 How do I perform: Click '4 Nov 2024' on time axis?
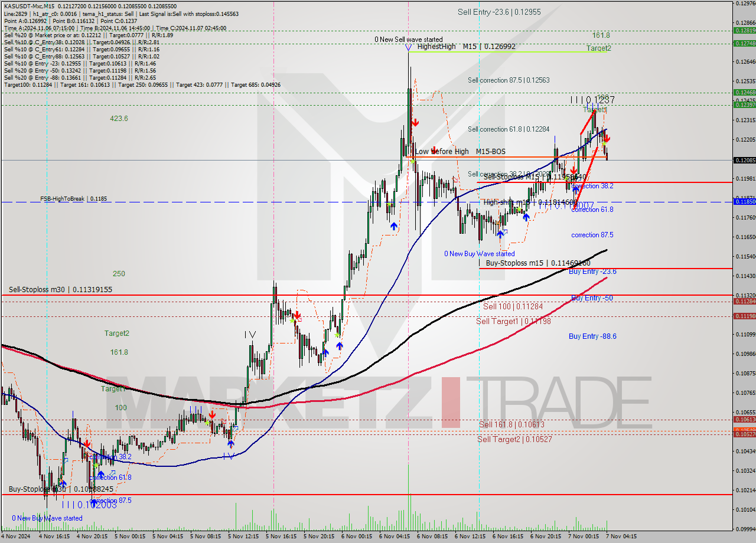(x=15, y=537)
